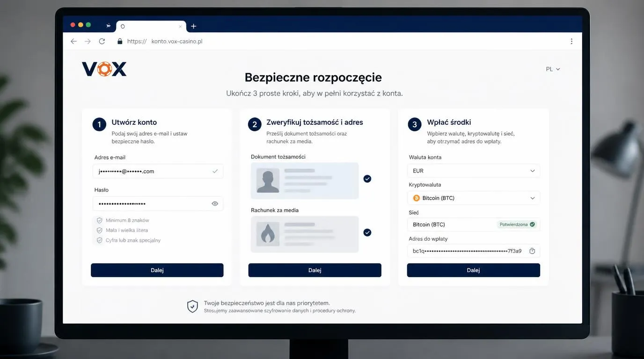Click step 3 circle for Wpłać środki
644x359 pixels.
pos(415,124)
